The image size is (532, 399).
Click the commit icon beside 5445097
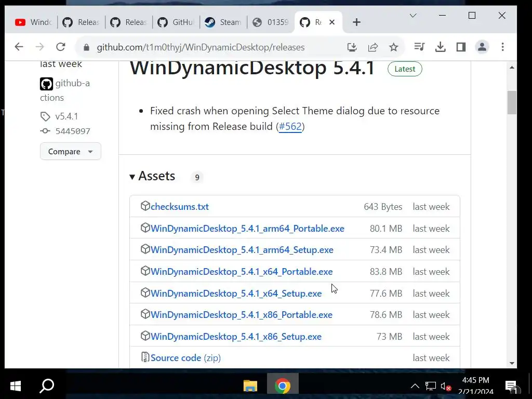pyautogui.click(x=45, y=131)
